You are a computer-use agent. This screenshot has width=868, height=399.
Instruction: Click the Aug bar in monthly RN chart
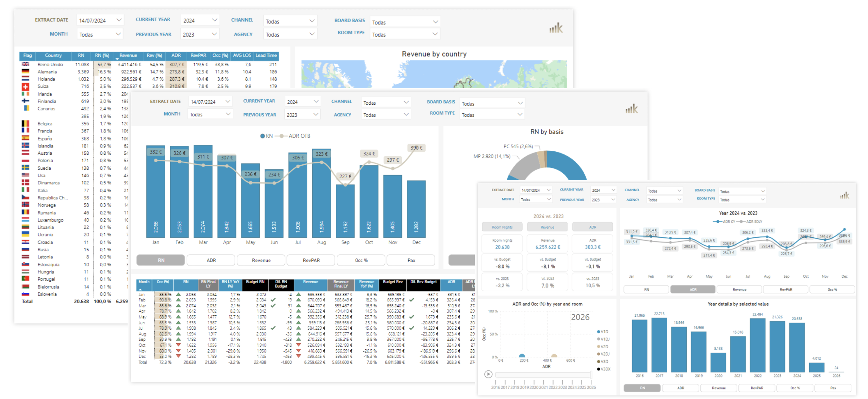pyautogui.click(x=321, y=193)
